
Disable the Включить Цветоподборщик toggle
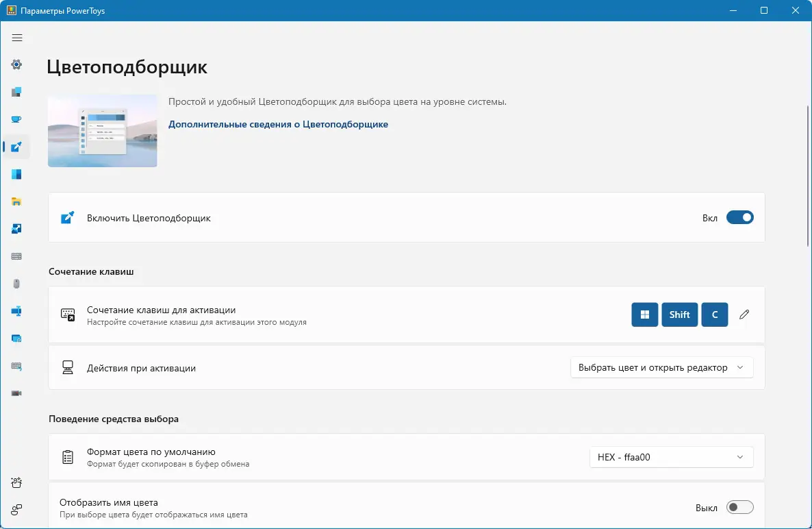pos(739,218)
